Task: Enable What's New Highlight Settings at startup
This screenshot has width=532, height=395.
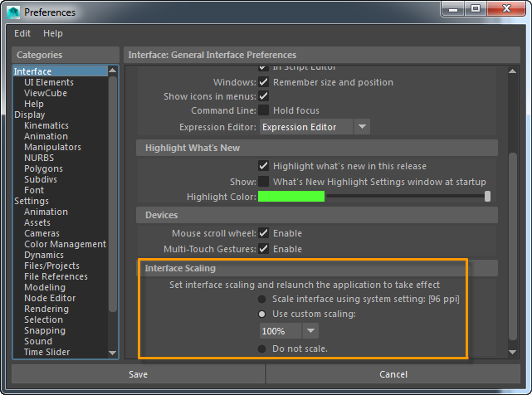Action: point(264,182)
